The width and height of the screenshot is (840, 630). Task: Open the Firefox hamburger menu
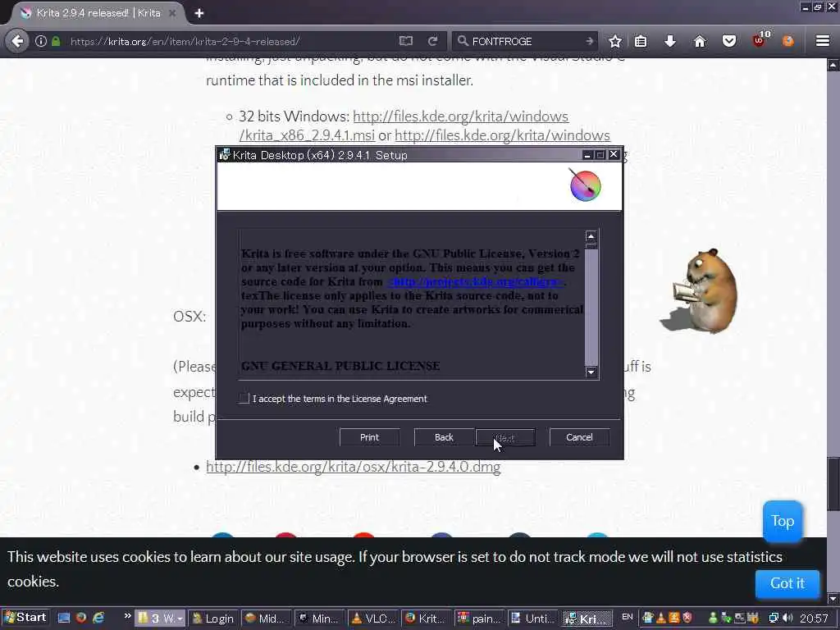(823, 41)
